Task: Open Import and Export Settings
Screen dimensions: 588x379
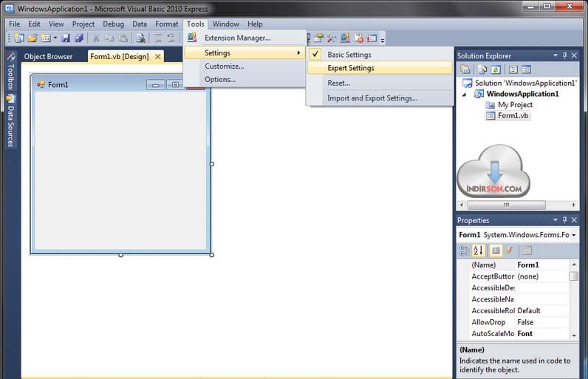Action: pyautogui.click(x=380, y=98)
